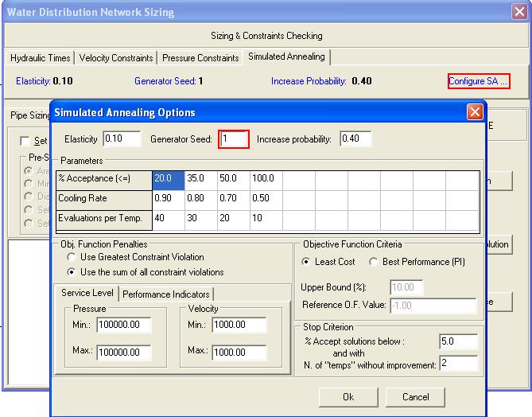Select the 0.90 cooling rate cell
Image resolution: width=532 pixels, height=417 pixels.
tap(169, 201)
